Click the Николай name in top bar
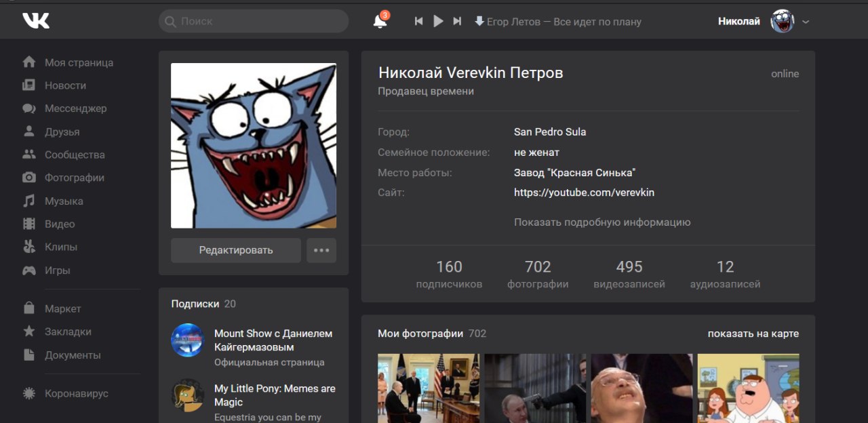This screenshot has width=868, height=423. pos(739,21)
